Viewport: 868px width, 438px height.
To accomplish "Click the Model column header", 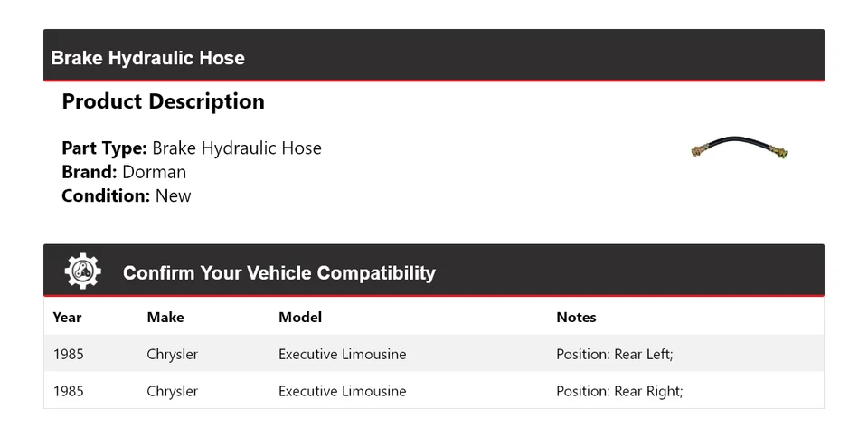I will (299, 318).
